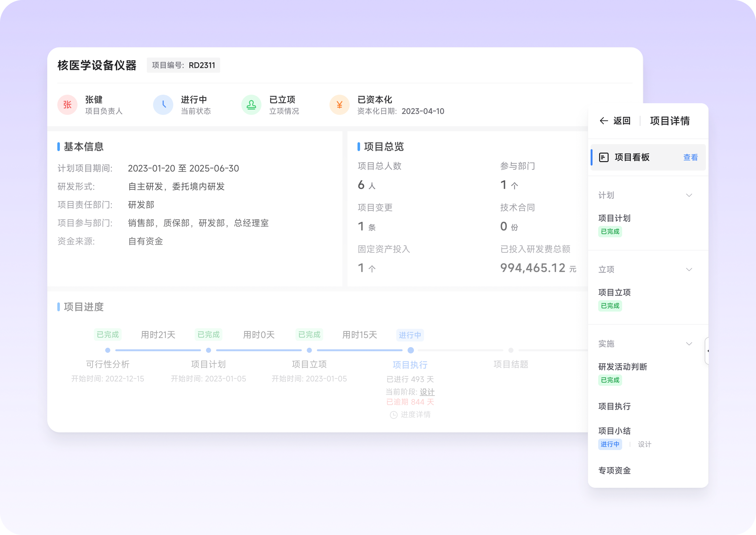The image size is (756, 535).
Task: Click the back arrow icon
Action: pos(603,121)
